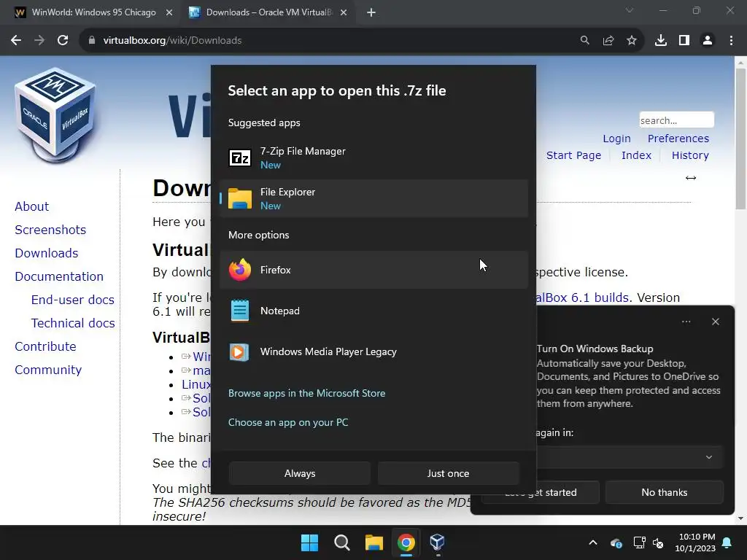Click the page vertical scrollbar thumb
The width and height of the screenshot is (747, 560).
[x=740, y=138]
